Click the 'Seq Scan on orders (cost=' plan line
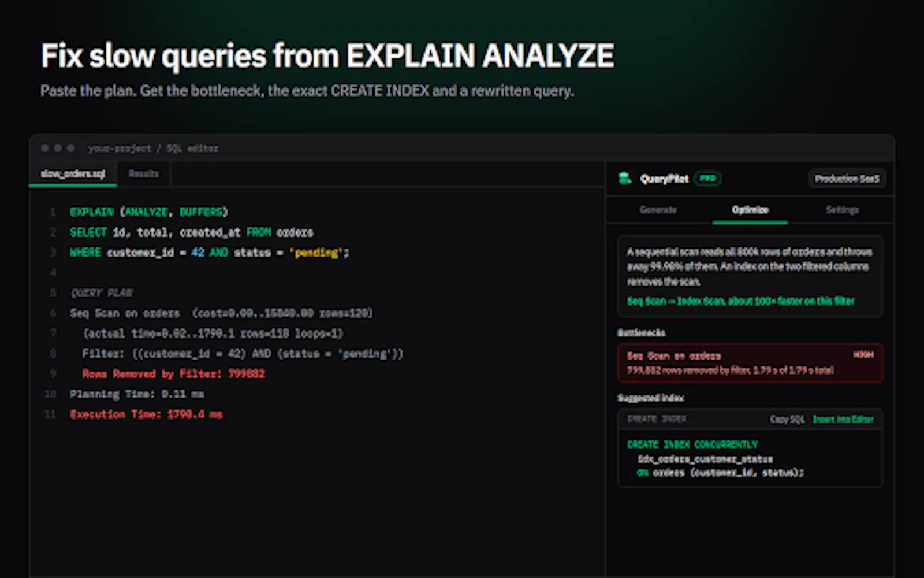 tap(221, 313)
